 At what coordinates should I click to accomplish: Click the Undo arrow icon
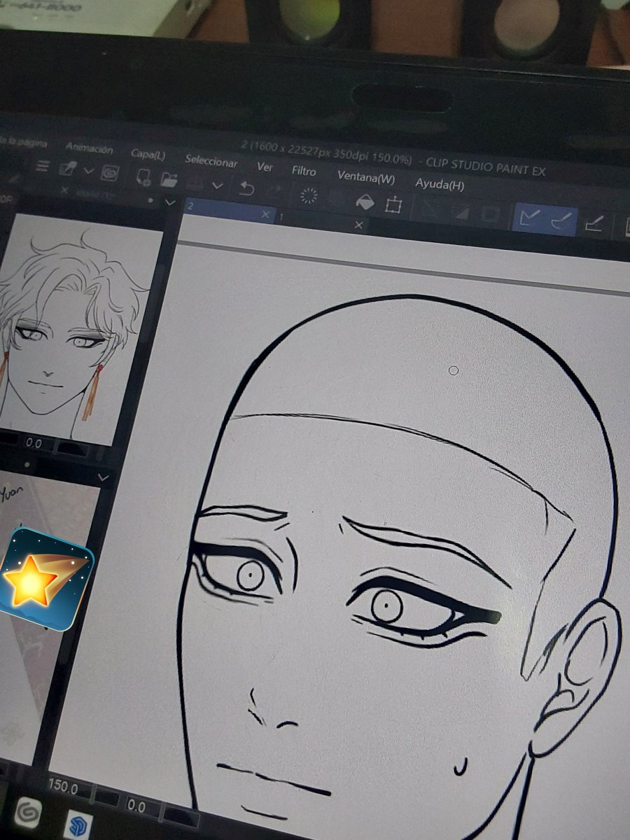[246, 188]
